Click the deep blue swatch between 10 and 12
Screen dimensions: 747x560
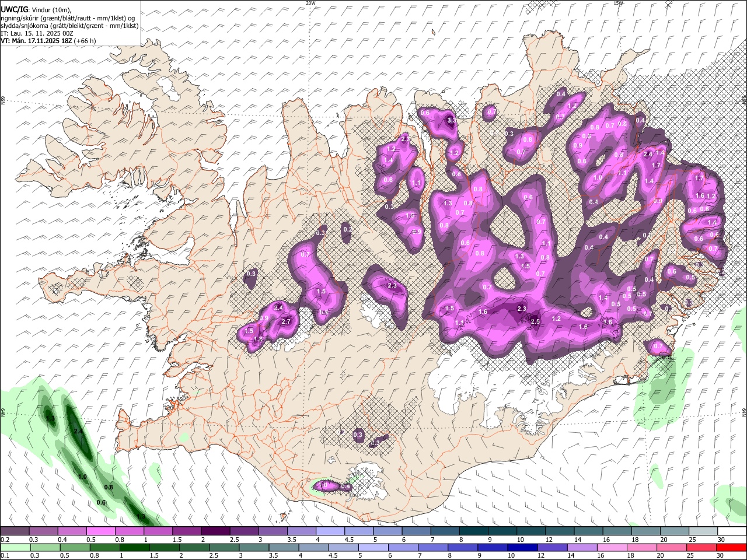(x=522, y=548)
